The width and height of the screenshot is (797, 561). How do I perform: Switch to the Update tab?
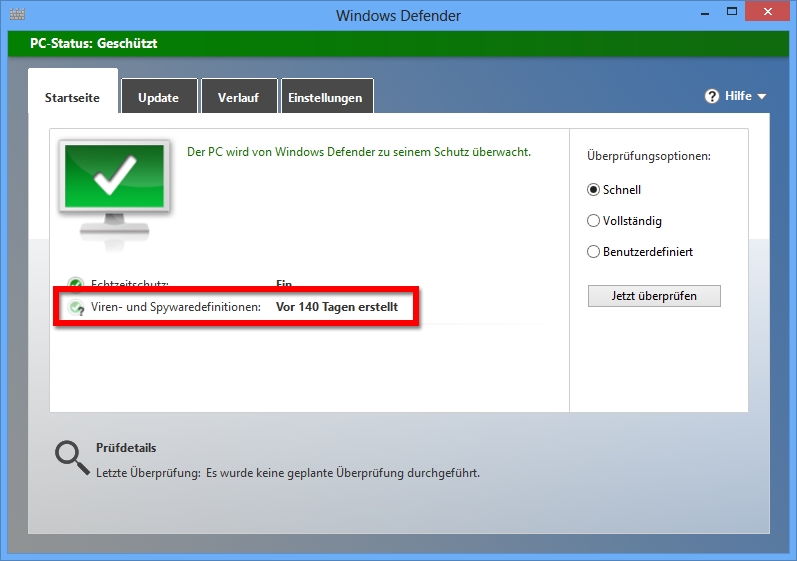click(159, 98)
